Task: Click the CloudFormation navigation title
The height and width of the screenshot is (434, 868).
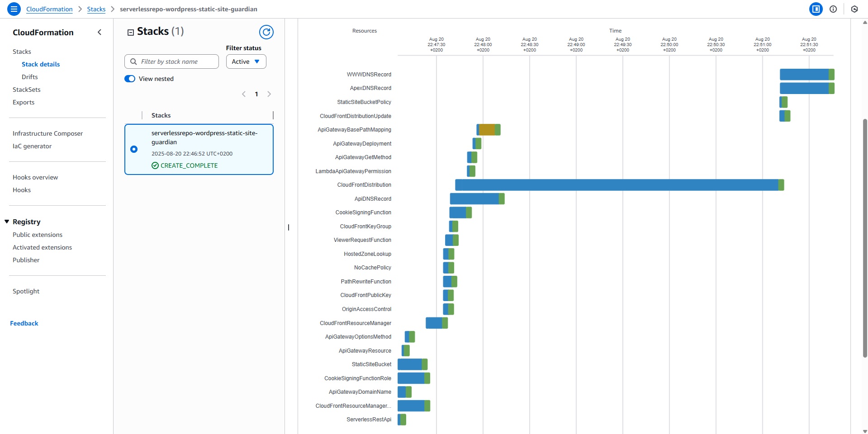Action: (43, 33)
